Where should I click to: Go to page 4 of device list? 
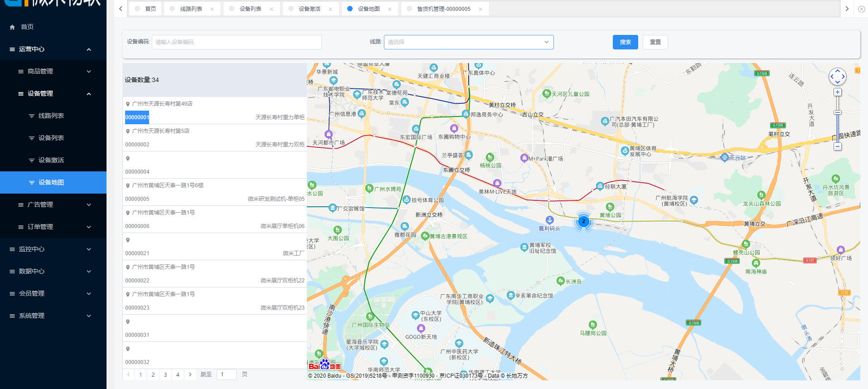178,374
